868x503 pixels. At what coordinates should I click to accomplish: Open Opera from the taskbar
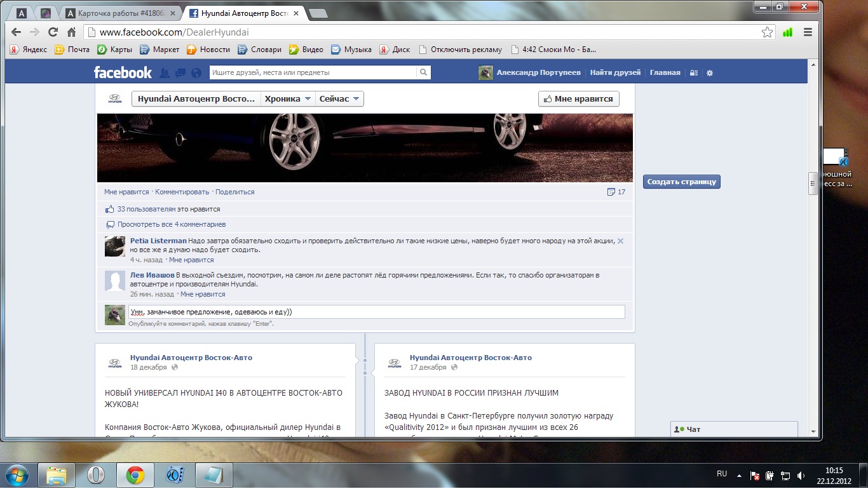pyautogui.click(x=96, y=475)
